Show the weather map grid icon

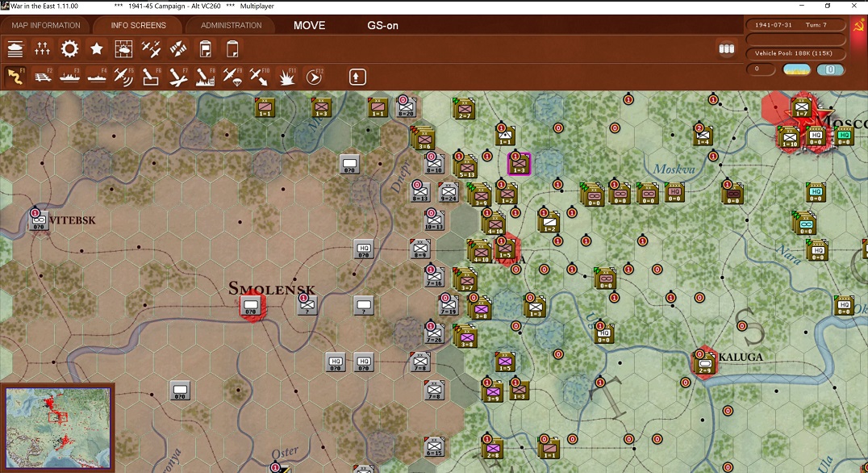[x=123, y=49]
